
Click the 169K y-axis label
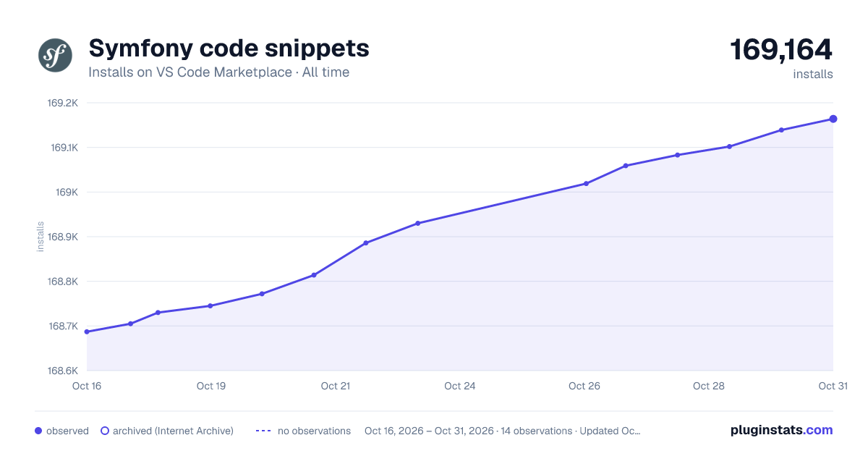[67, 193]
